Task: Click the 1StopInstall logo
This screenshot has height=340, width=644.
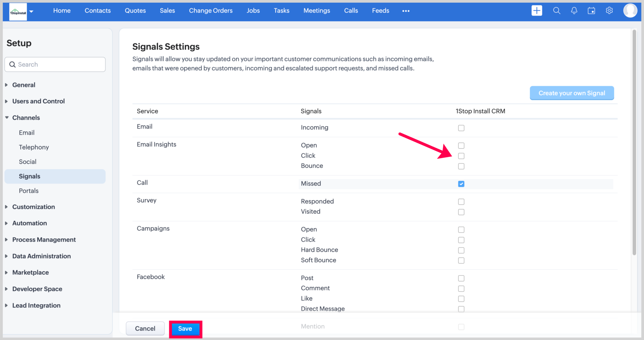Action: (18, 12)
